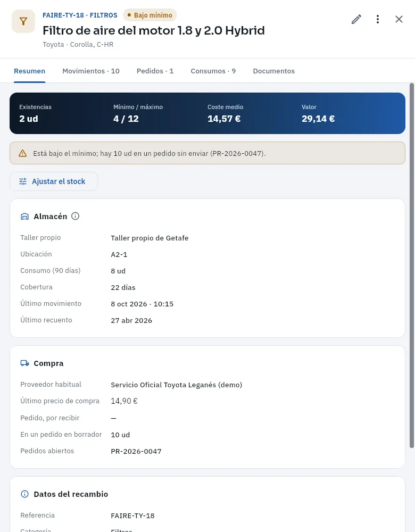Click the draft order quantity 10 ud
This screenshot has height=532, width=415.
point(120,435)
